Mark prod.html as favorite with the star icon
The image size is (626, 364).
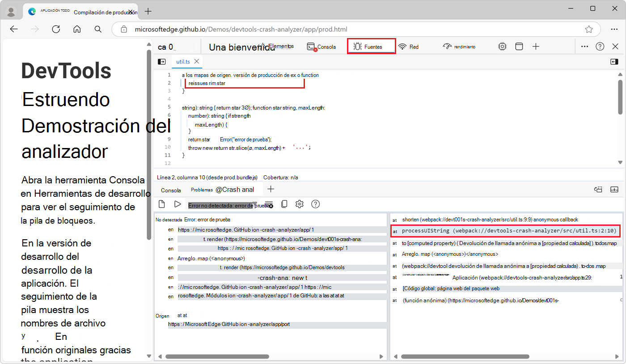pyautogui.click(x=589, y=29)
